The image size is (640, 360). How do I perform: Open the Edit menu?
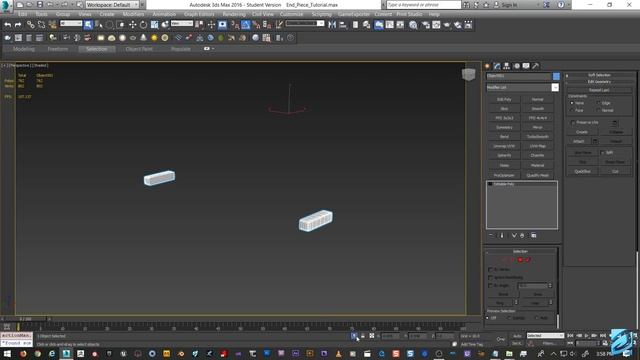coord(22,14)
